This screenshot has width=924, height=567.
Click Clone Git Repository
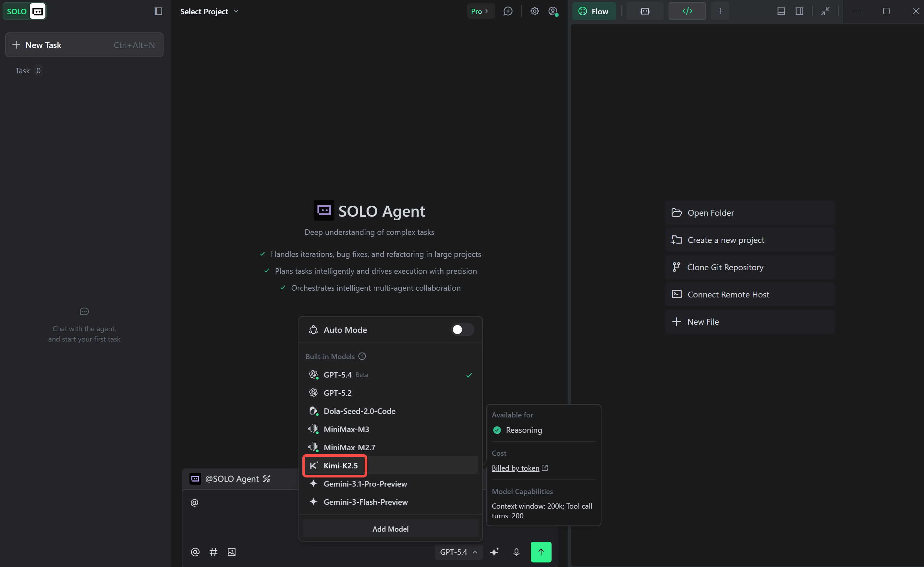tap(750, 267)
